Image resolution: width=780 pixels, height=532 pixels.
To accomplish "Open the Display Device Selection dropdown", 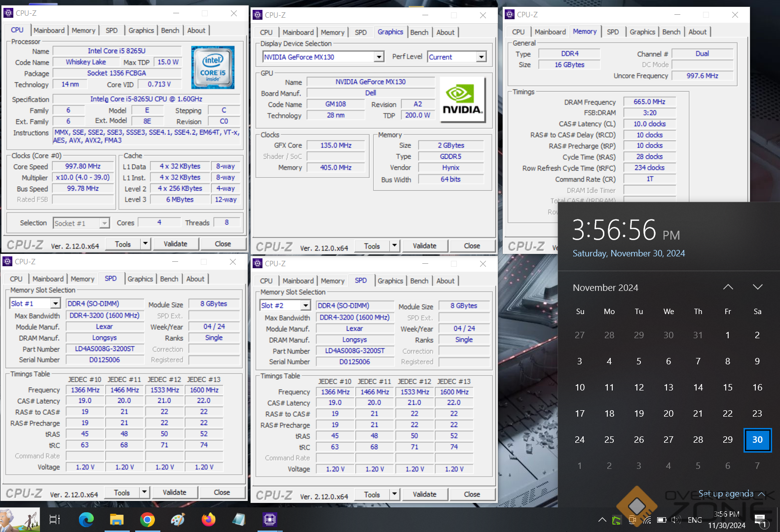I will (x=379, y=57).
